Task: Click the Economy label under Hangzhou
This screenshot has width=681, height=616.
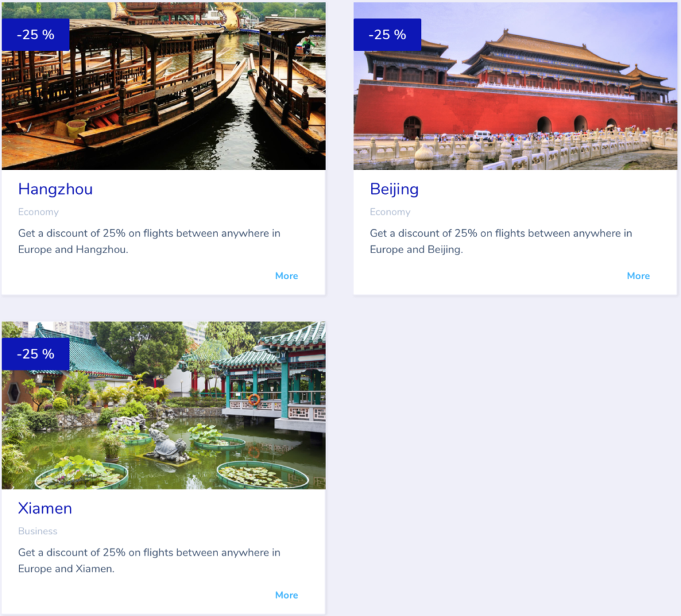Action: click(38, 212)
